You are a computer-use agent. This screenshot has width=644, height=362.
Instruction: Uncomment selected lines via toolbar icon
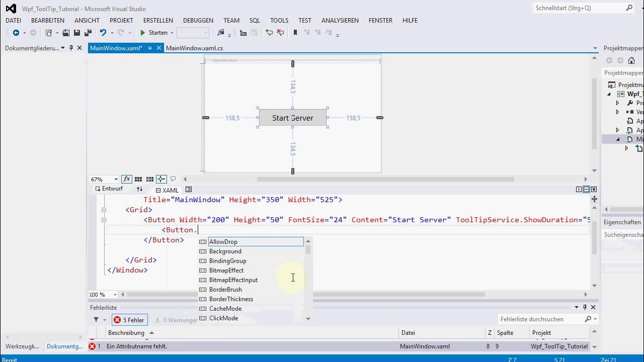click(280, 33)
